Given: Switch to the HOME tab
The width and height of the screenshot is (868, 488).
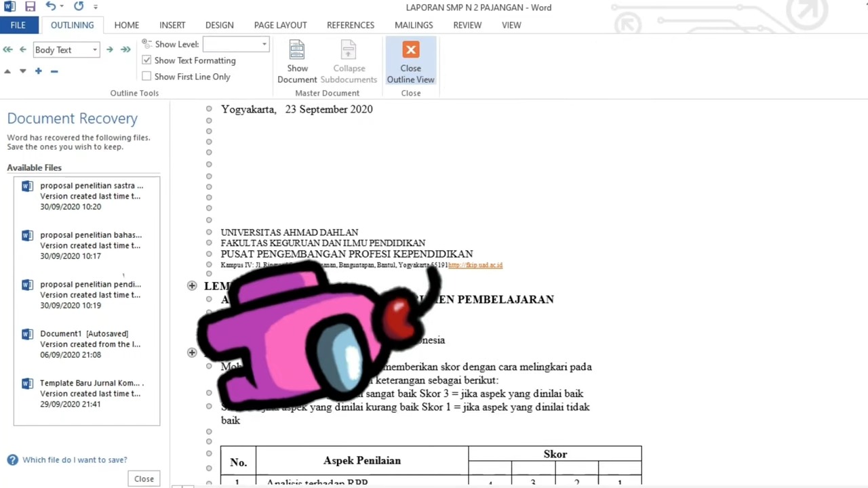Looking at the screenshot, I should point(127,25).
